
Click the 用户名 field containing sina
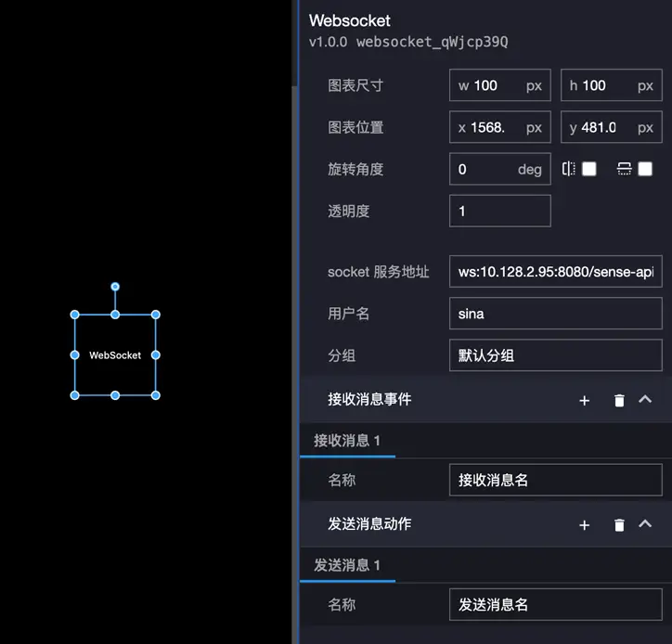pyautogui.click(x=555, y=314)
